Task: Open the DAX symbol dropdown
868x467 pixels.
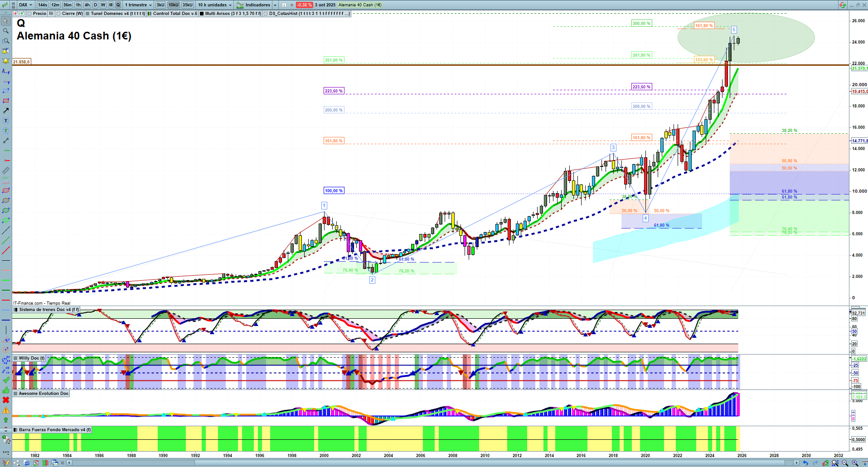Action: pyautogui.click(x=26, y=5)
